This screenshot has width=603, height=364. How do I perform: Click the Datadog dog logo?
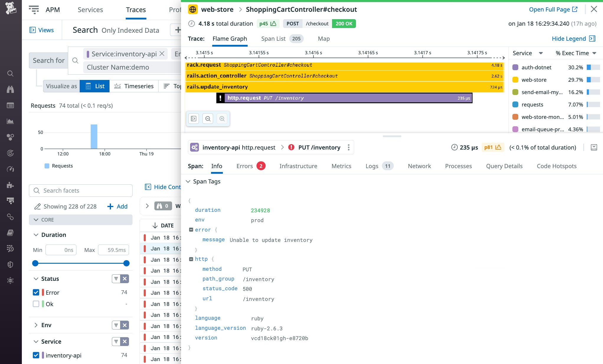coord(11,8)
